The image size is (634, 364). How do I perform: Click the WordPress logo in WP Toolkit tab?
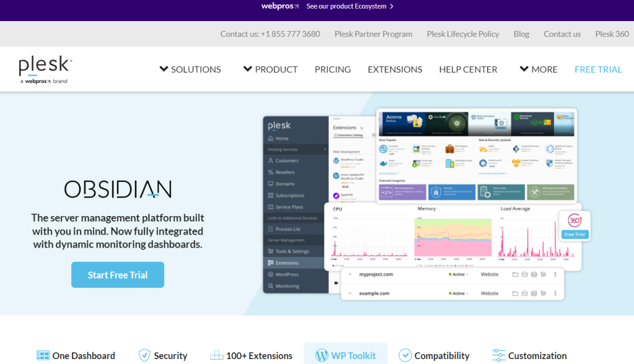coord(321,355)
